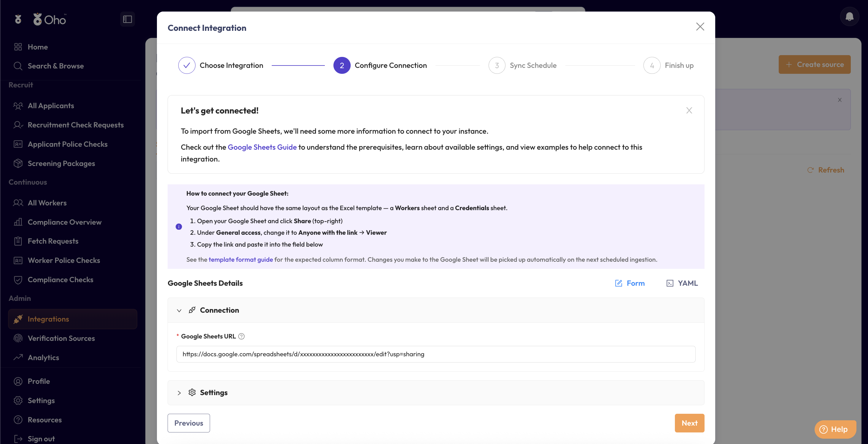The image size is (868, 444).
Task: Click the info icon beside the connection instructions
Action: click(x=179, y=226)
